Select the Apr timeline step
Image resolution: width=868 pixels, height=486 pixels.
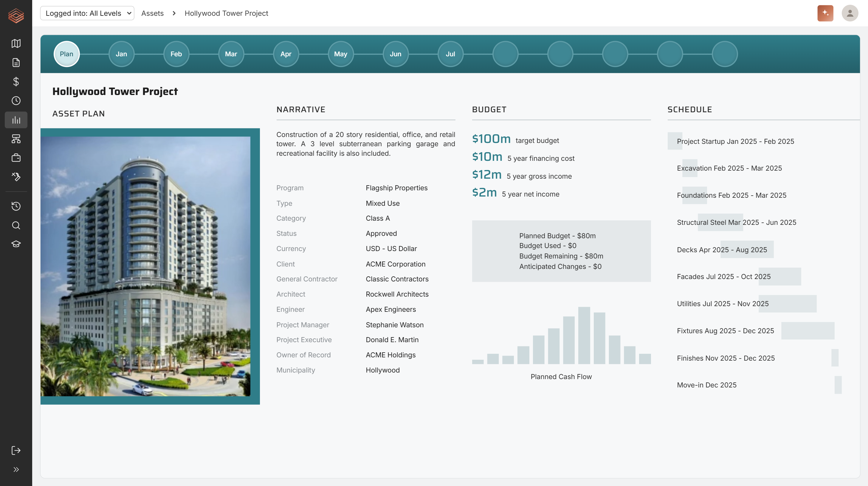click(x=286, y=54)
